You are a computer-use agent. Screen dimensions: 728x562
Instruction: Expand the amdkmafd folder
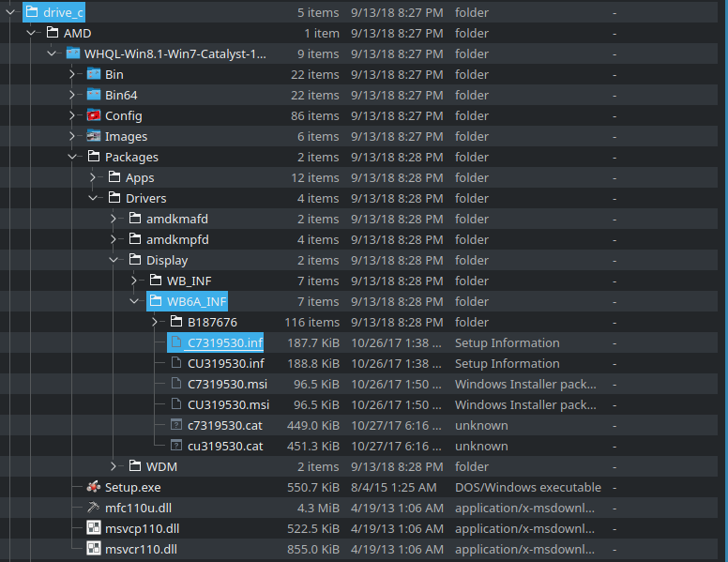coord(114,219)
